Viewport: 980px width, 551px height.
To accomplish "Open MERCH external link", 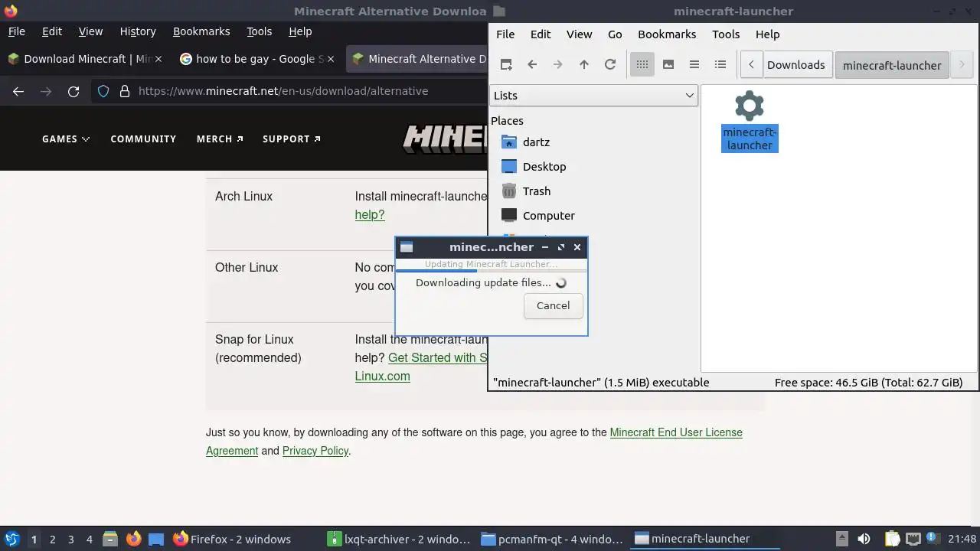I will click(220, 139).
